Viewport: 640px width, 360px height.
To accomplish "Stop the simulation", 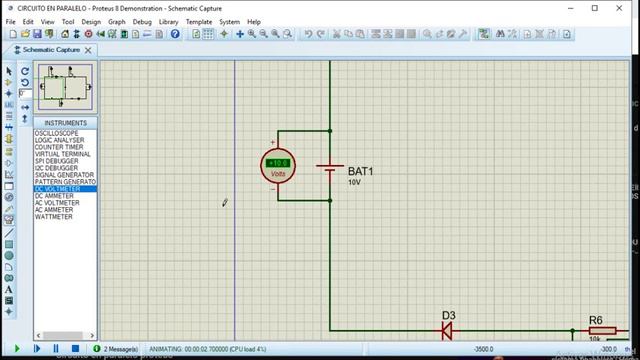I will [x=75, y=349].
